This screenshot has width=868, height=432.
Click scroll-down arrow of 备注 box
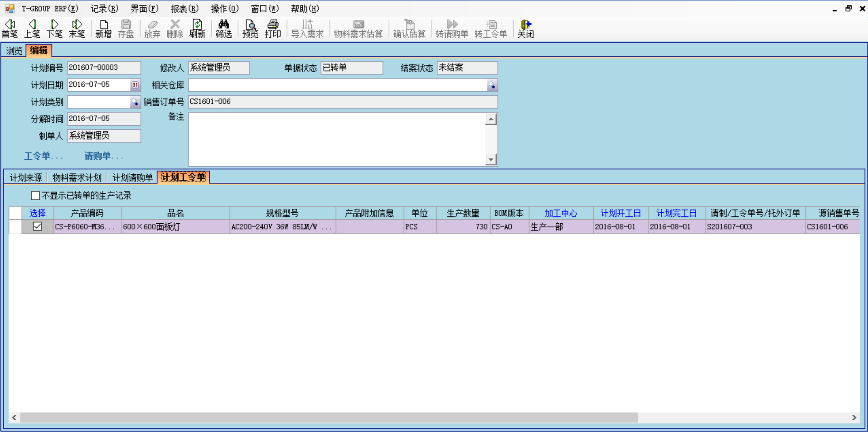pos(491,159)
